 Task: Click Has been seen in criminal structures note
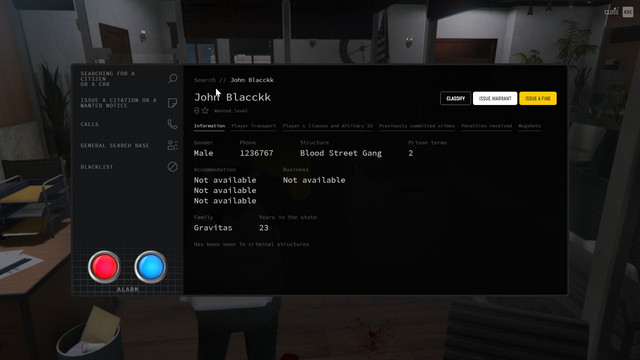[x=251, y=244]
